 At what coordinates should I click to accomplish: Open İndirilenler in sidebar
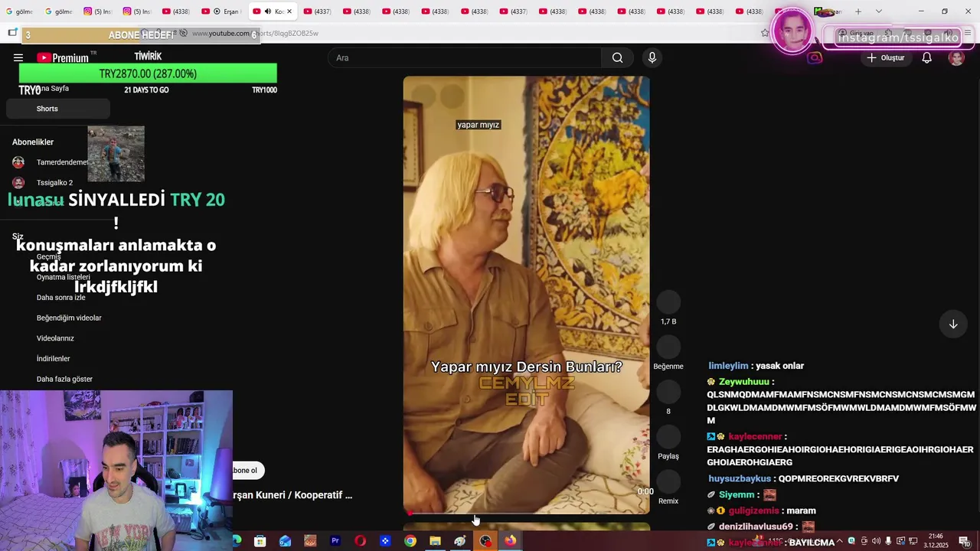(54, 359)
